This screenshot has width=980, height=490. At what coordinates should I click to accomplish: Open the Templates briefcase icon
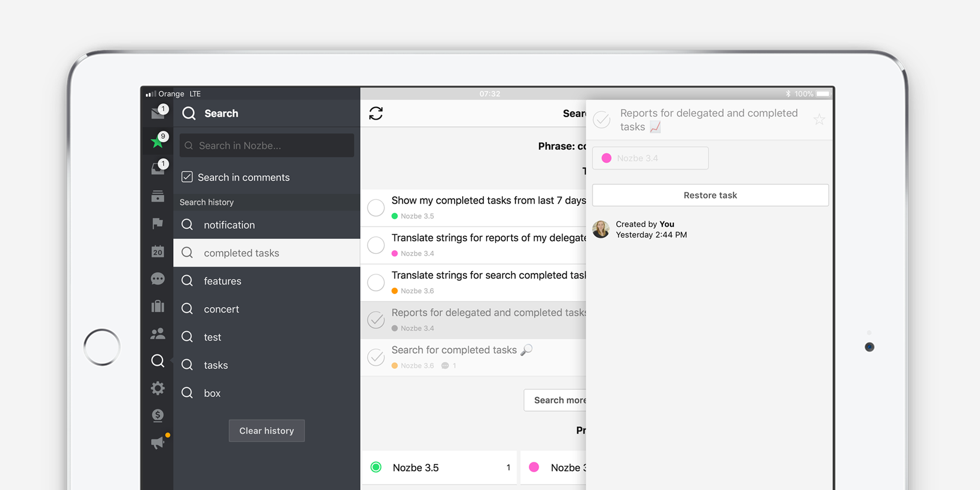click(x=158, y=306)
